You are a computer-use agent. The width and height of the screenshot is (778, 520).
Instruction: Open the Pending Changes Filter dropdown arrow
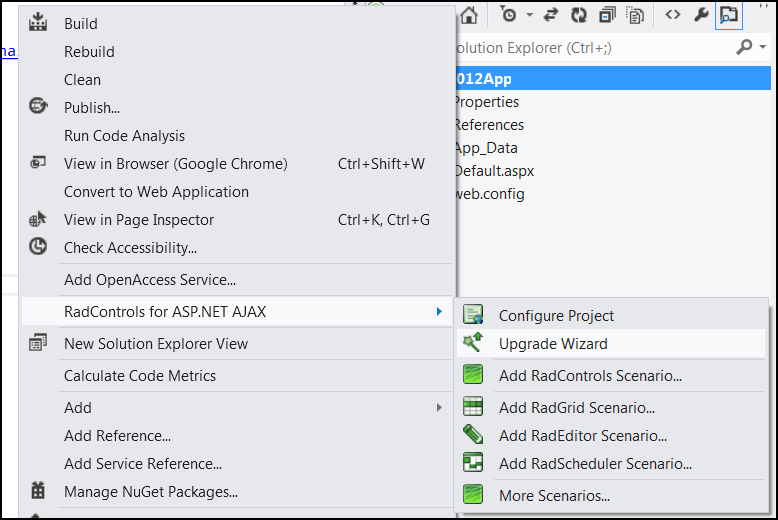pyautogui.click(x=529, y=15)
